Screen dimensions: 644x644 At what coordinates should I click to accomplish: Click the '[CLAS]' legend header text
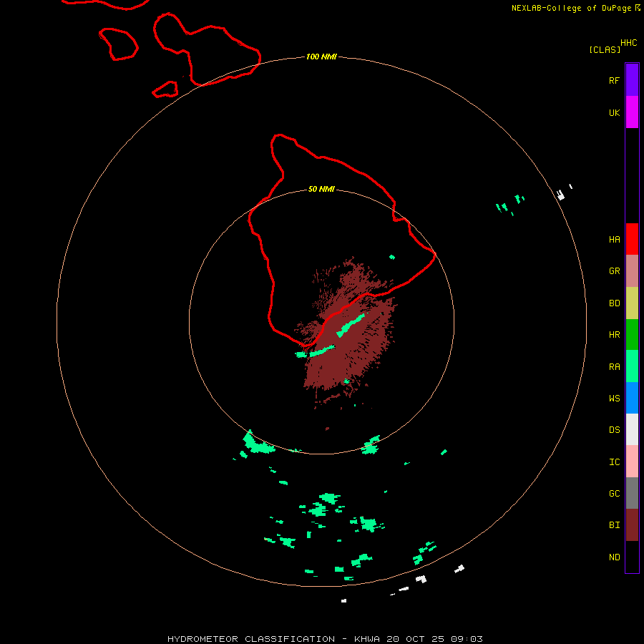coord(605,49)
